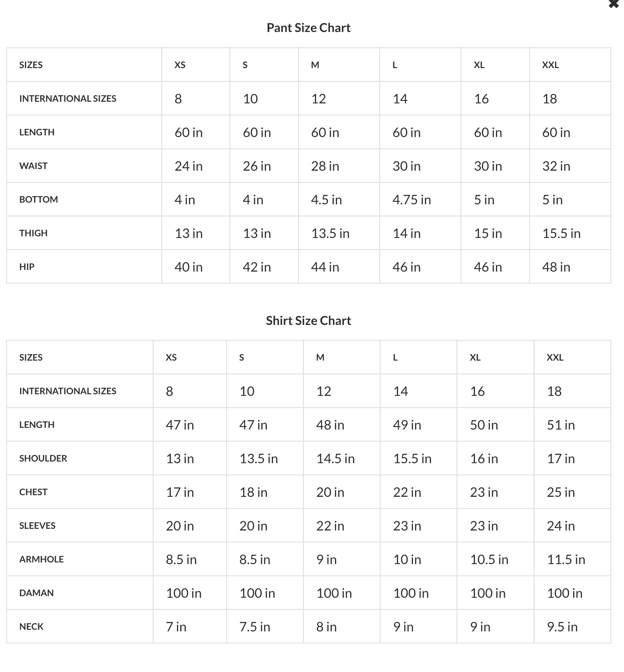Click the pant thigh value 15.5 in
The image size is (624, 672).
561,233
